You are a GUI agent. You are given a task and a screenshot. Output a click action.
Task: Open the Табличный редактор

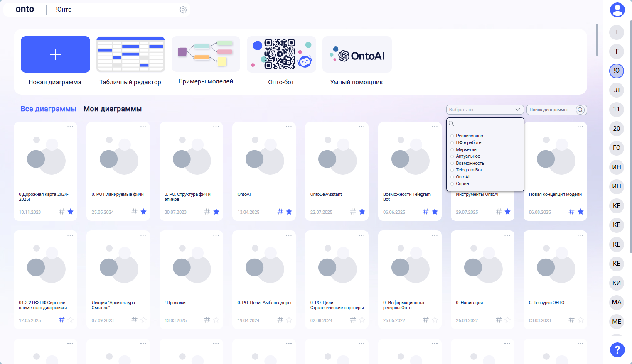(130, 54)
